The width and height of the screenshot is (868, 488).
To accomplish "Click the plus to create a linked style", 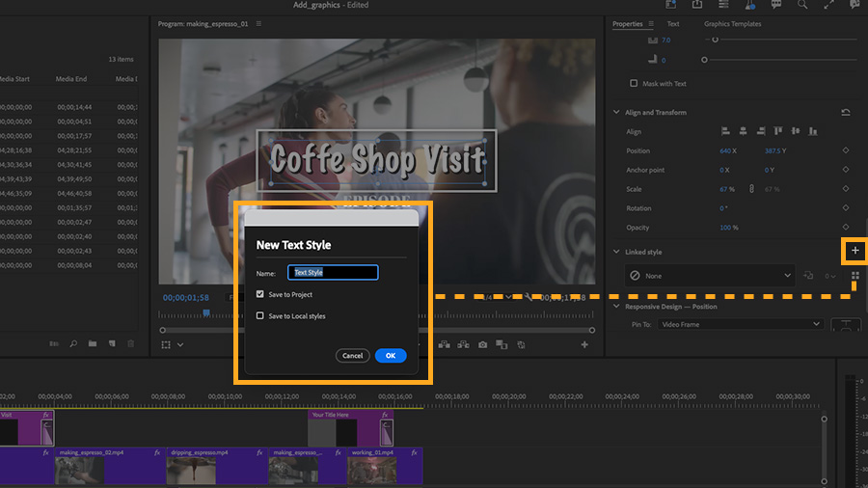I will coord(854,251).
